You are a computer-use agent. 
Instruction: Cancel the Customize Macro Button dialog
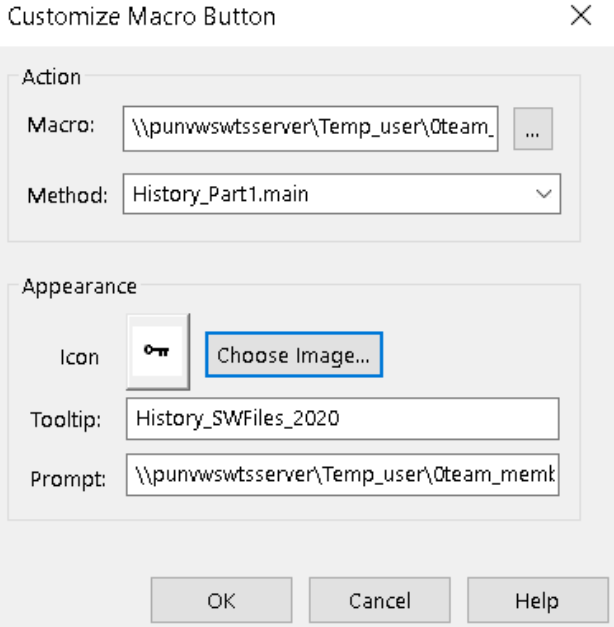point(380,600)
